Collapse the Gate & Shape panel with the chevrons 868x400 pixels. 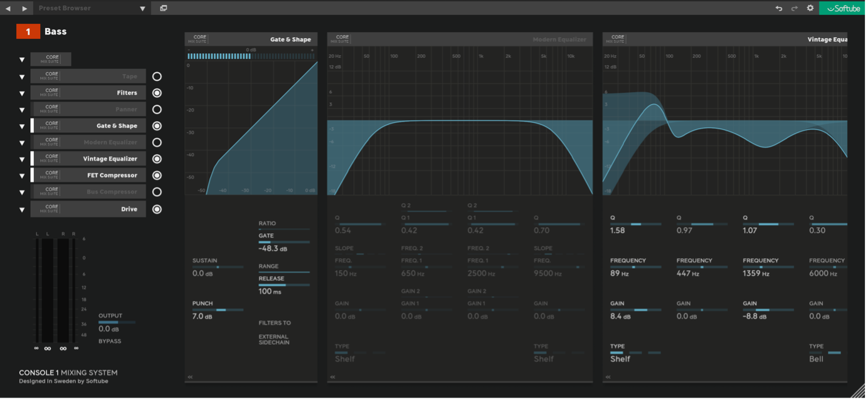click(189, 376)
